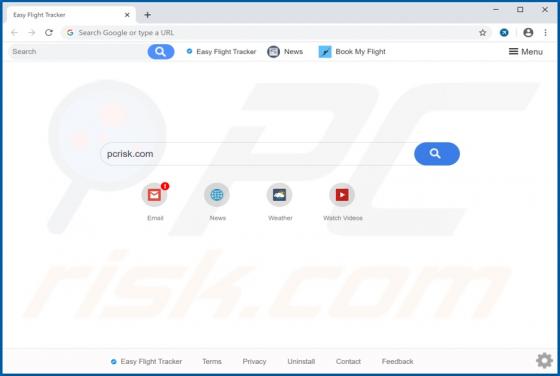Click the News icon in the toolbar

(x=274, y=52)
